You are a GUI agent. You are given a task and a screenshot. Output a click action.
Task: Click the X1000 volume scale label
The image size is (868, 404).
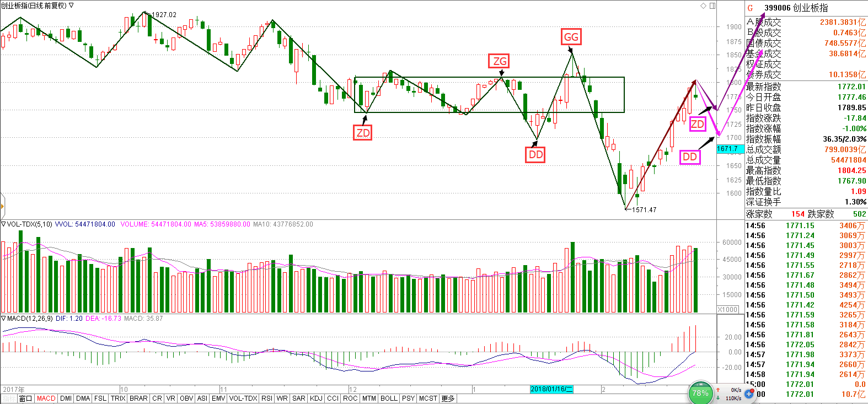point(728,310)
